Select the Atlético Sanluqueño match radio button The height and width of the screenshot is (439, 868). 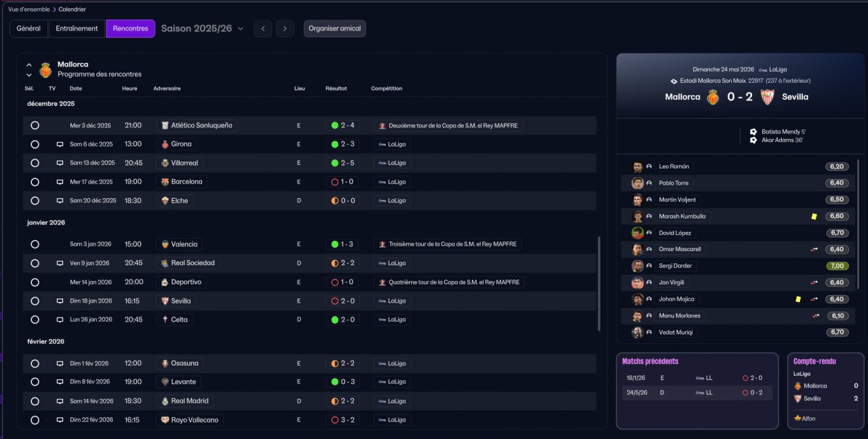[x=35, y=126]
